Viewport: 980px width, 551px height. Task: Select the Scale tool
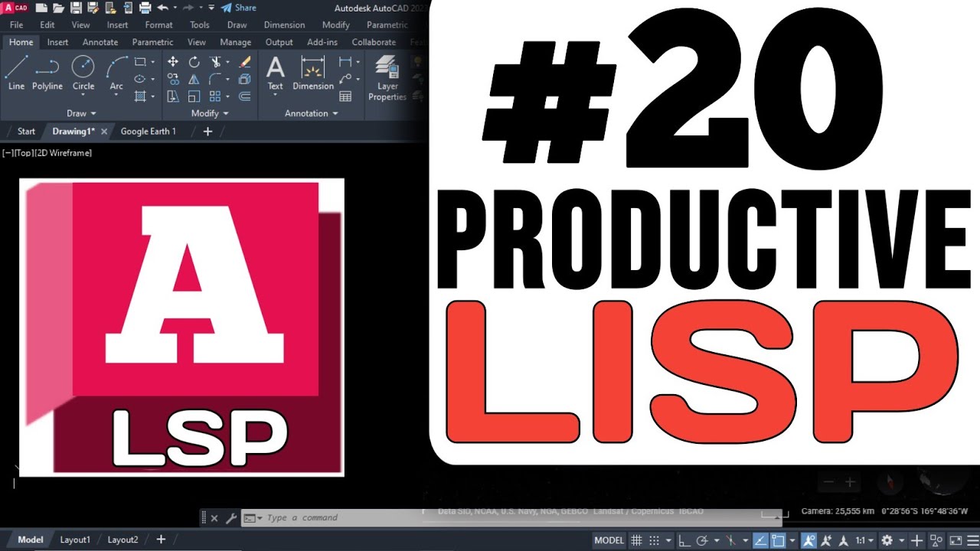pyautogui.click(x=194, y=96)
